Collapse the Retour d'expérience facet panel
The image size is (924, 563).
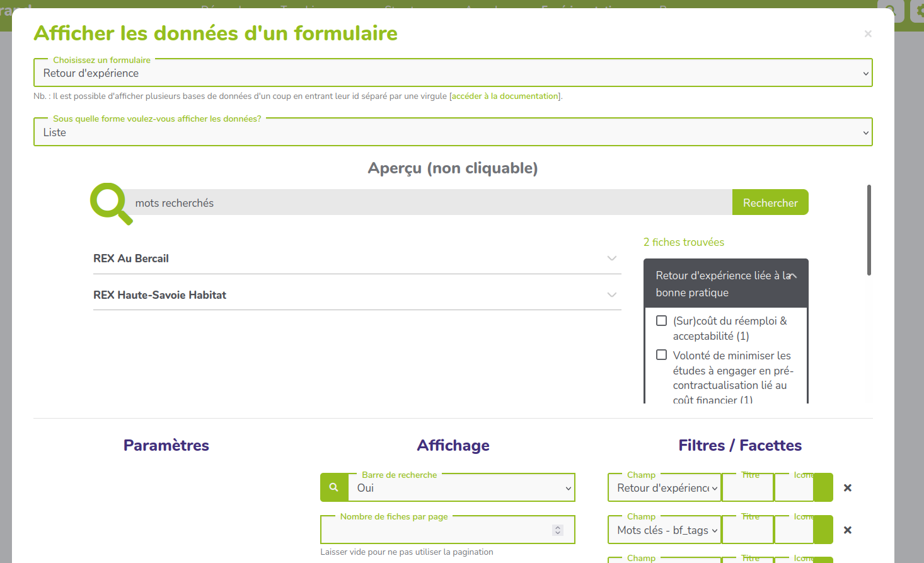pos(793,276)
